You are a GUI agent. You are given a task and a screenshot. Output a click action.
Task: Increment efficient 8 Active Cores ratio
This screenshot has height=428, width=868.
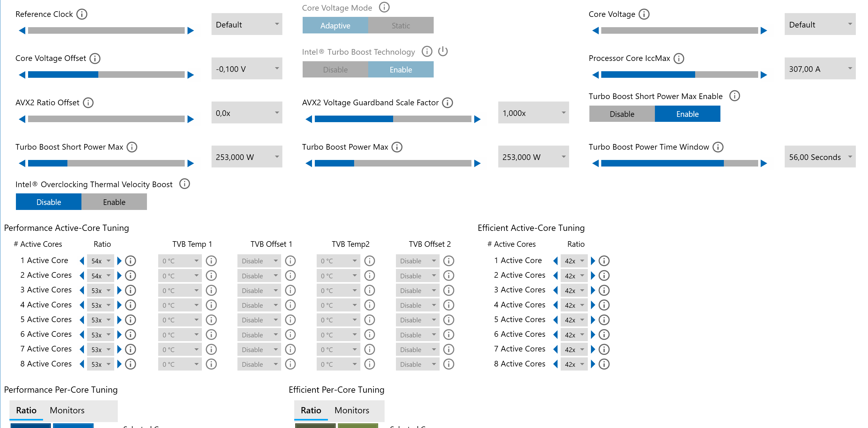593,364
